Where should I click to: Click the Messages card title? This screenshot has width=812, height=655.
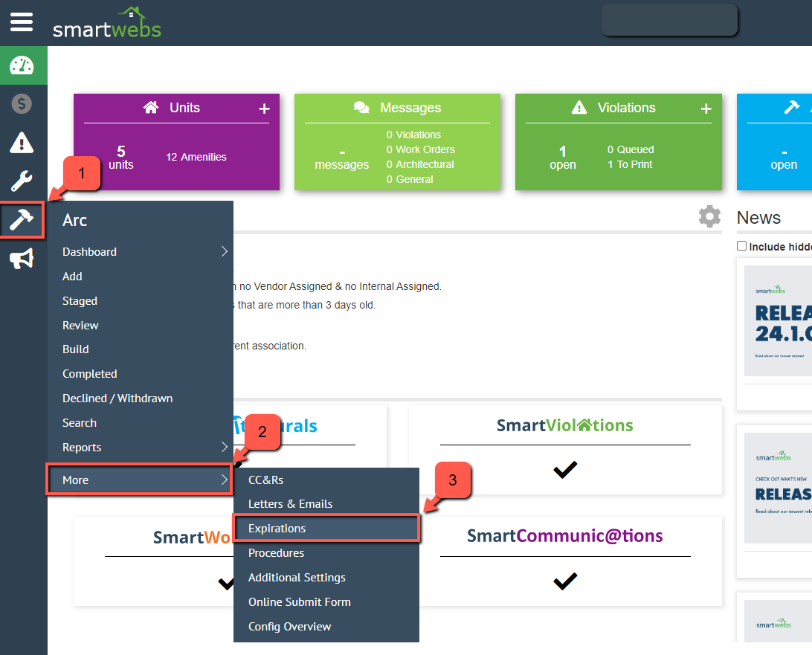click(x=410, y=108)
